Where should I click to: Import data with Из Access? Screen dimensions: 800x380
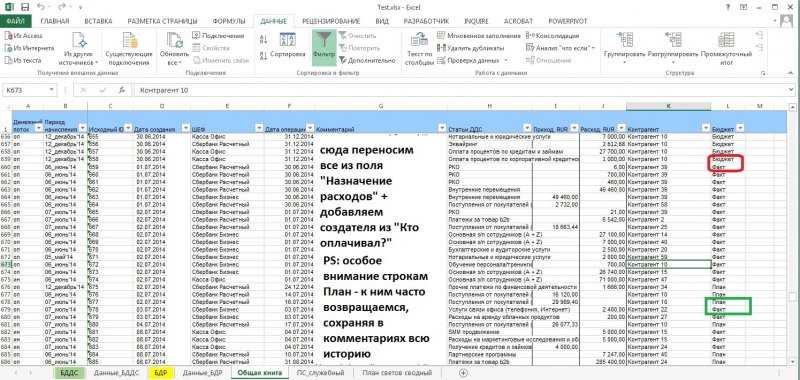[23, 35]
